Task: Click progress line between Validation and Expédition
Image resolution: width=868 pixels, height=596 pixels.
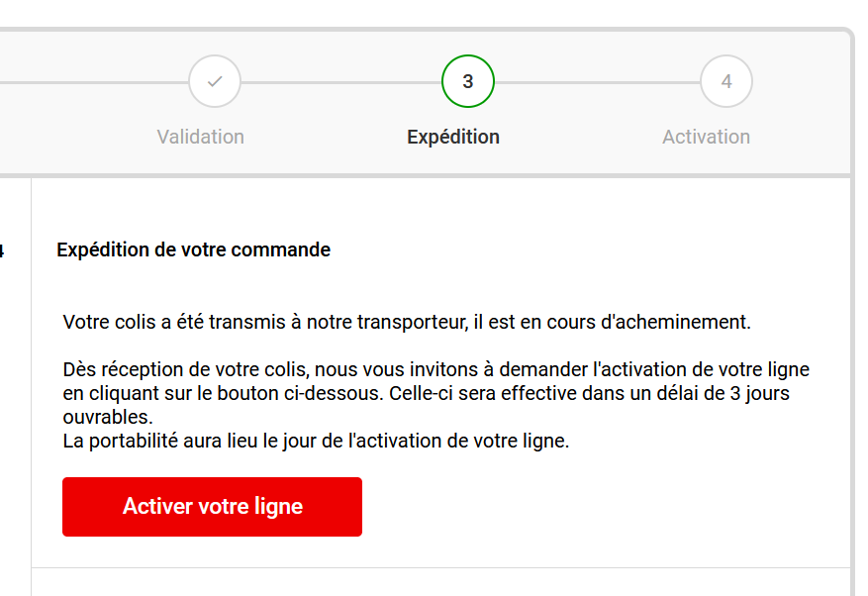Action: 341,82
